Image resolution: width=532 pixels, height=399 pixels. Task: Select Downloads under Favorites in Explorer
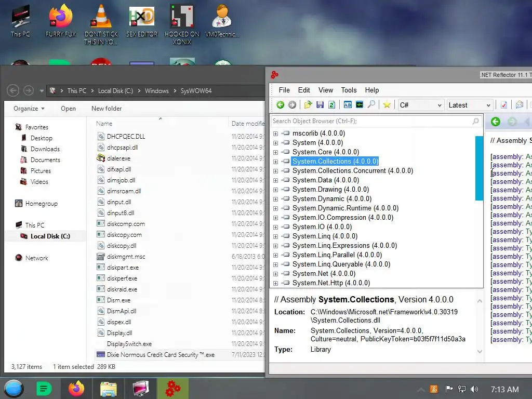coord(45,149)
